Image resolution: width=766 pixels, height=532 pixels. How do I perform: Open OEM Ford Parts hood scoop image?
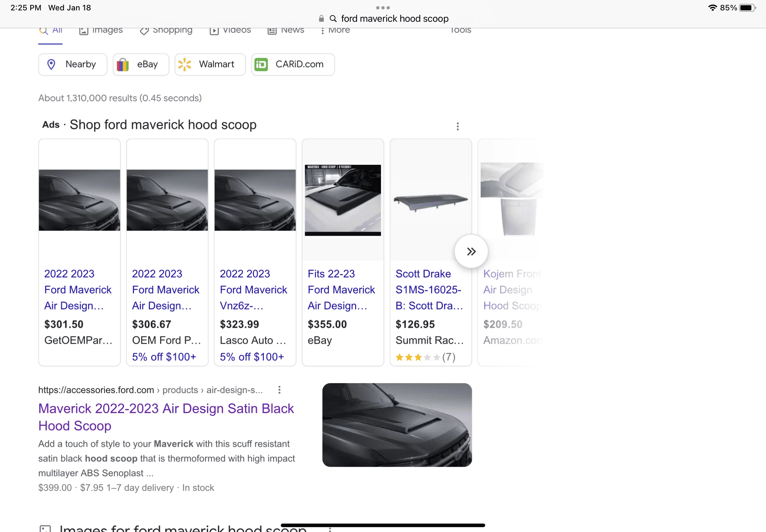tap(167, 200)
